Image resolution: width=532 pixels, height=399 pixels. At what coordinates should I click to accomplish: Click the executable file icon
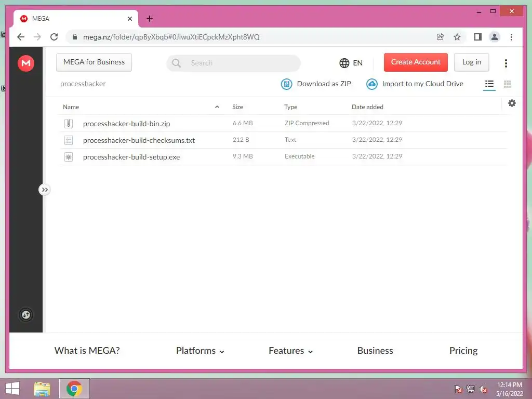click(x=69, y=156)
